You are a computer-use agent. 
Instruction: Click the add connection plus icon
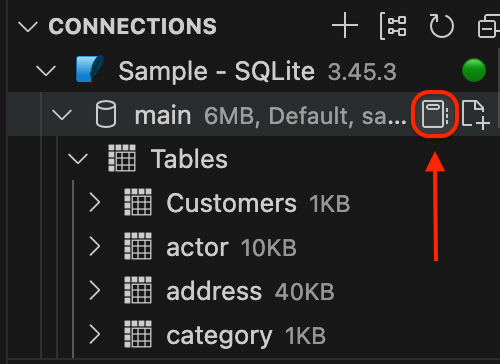[x=345, y=26]
